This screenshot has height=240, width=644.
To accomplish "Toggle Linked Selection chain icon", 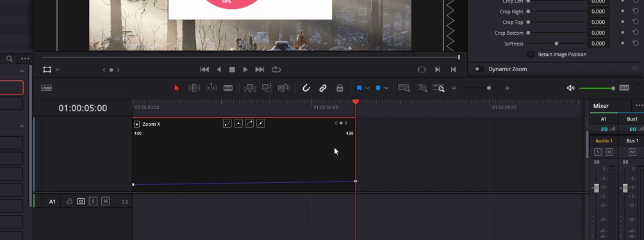I will coord(323,88).
